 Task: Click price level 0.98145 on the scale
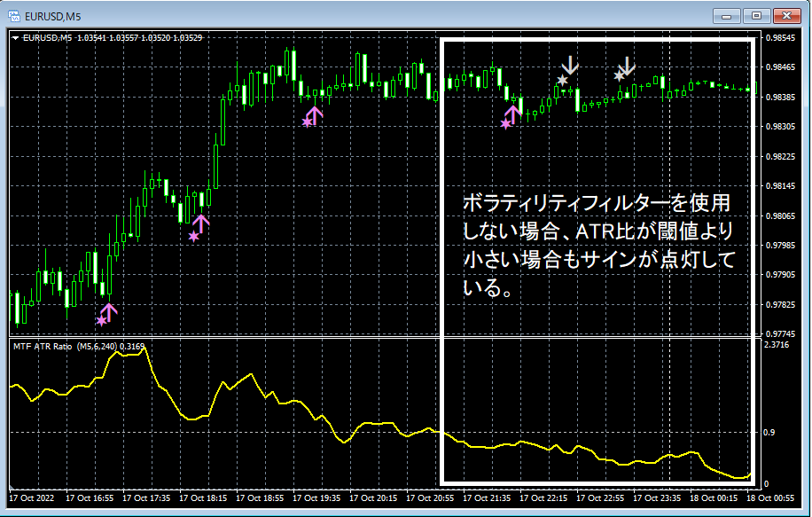click(x=780, y=186)
